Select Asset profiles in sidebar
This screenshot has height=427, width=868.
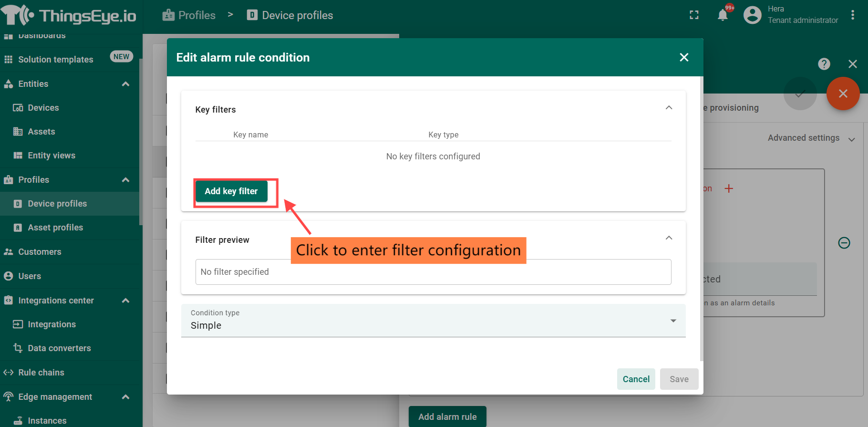[55, 228]
